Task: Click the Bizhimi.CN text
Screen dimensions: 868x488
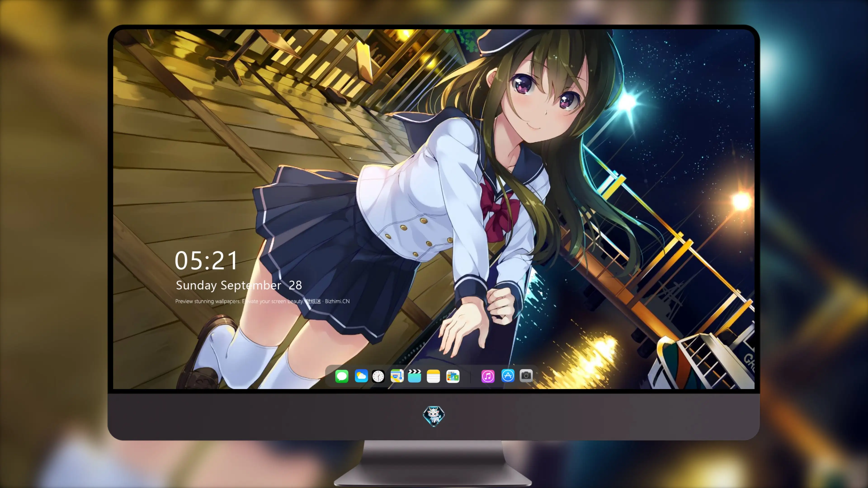Action: point(337,301)
